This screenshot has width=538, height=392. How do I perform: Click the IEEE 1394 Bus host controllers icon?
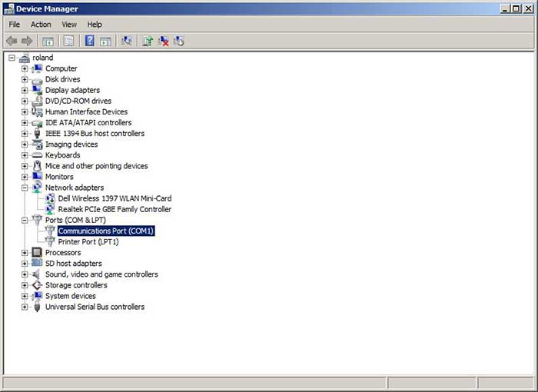coord(37,133)
